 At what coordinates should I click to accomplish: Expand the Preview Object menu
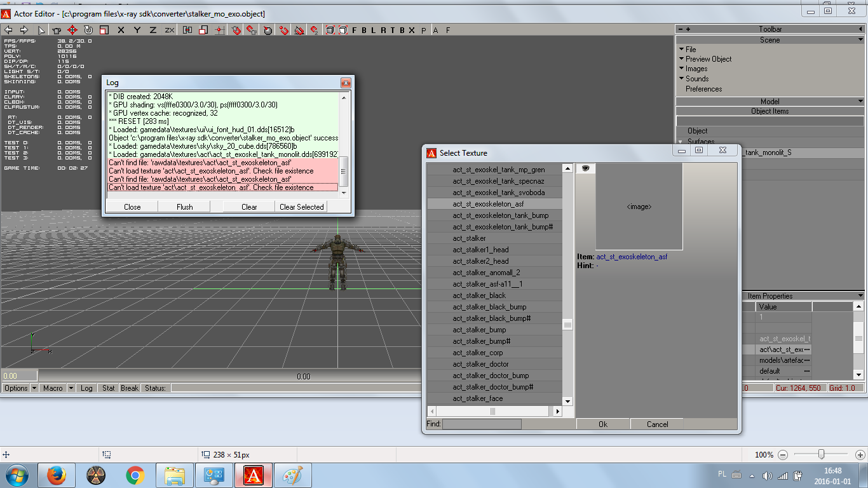[709, 58]
